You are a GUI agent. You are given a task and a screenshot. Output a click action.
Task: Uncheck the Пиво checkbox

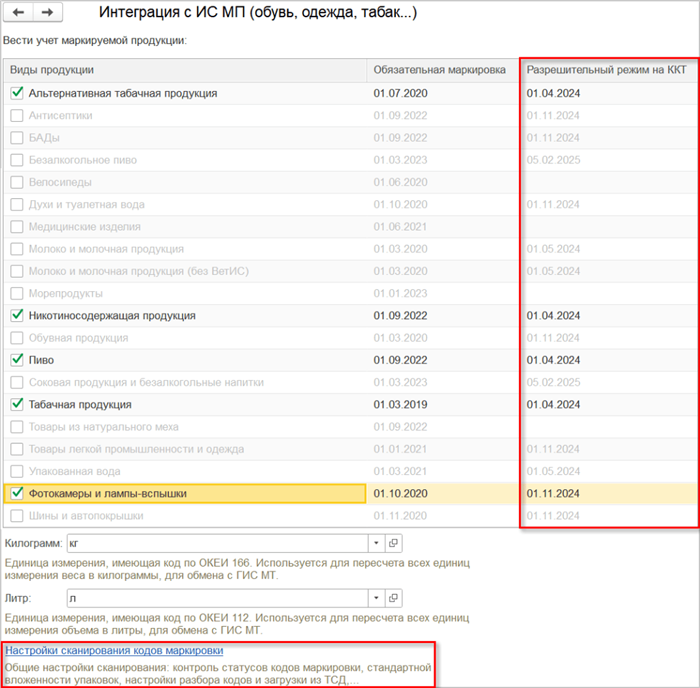(x=17, y=360)
